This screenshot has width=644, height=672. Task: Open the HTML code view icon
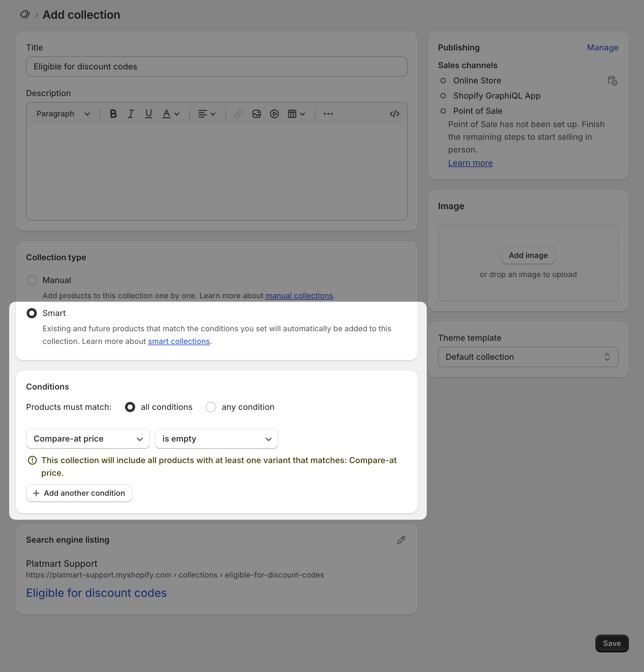point(394,114)
